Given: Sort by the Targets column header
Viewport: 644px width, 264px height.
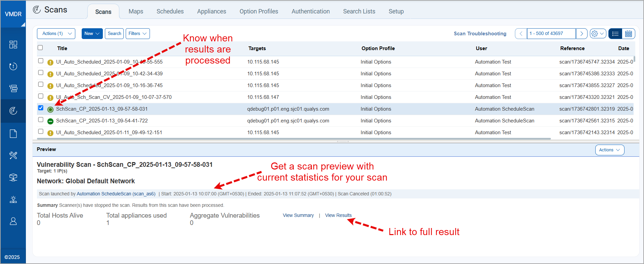Looking at the screenshot, I should [257, 48].
